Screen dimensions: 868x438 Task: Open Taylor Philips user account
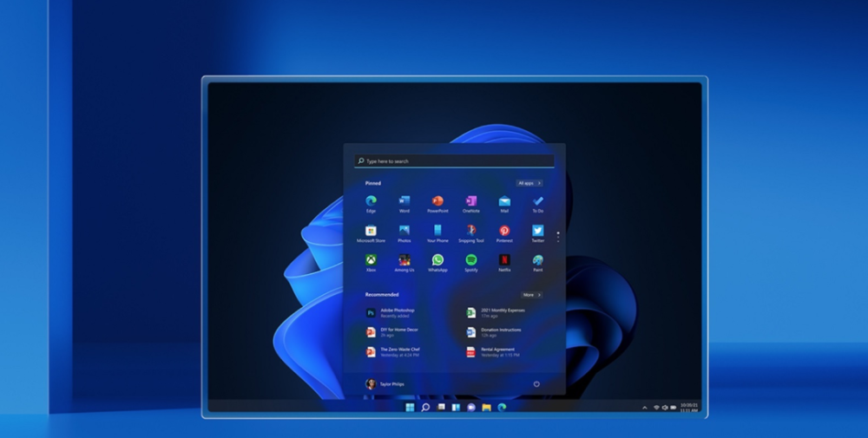385,384
